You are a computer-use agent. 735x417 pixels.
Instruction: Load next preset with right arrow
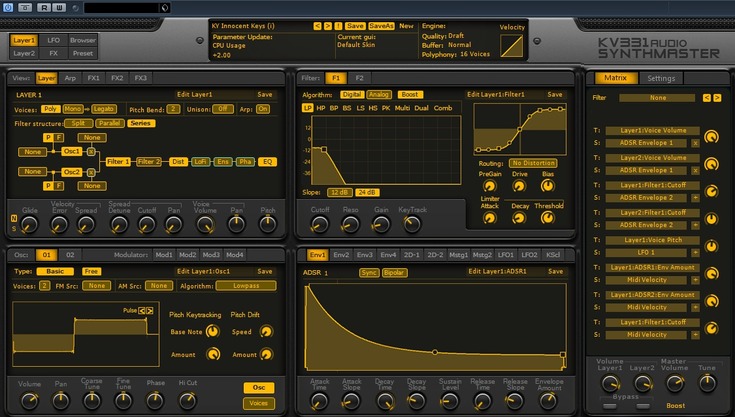coord(328,26)
